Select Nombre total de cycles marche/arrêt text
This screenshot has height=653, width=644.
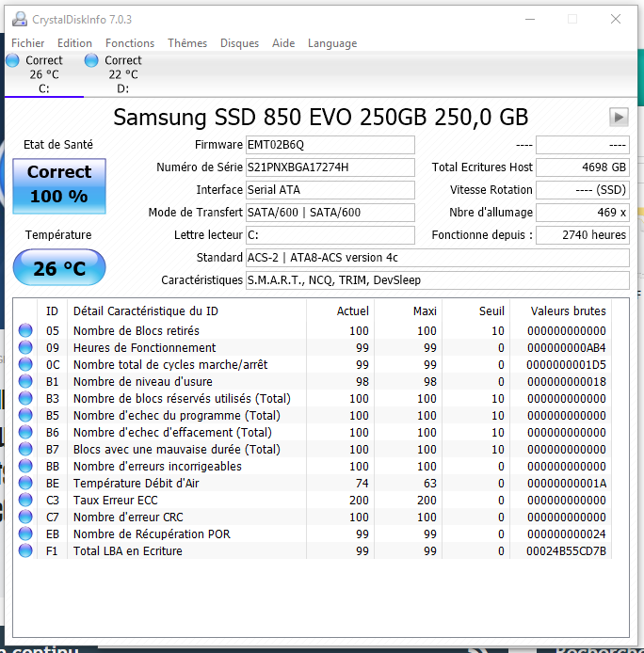(170, 365)
